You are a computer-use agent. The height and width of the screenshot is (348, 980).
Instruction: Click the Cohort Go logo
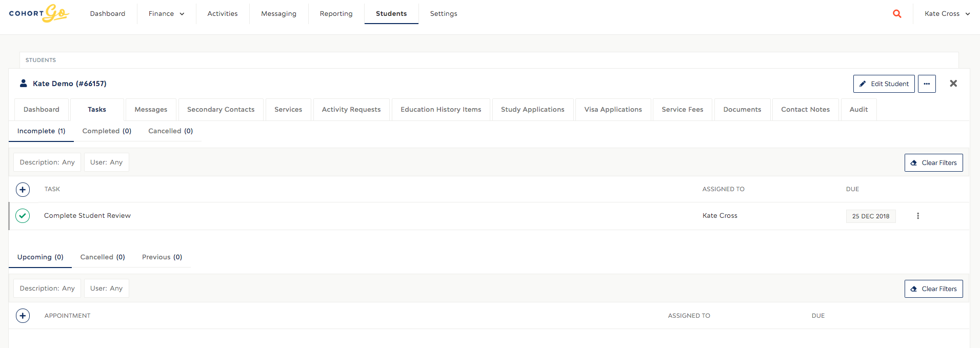[39, 13]
